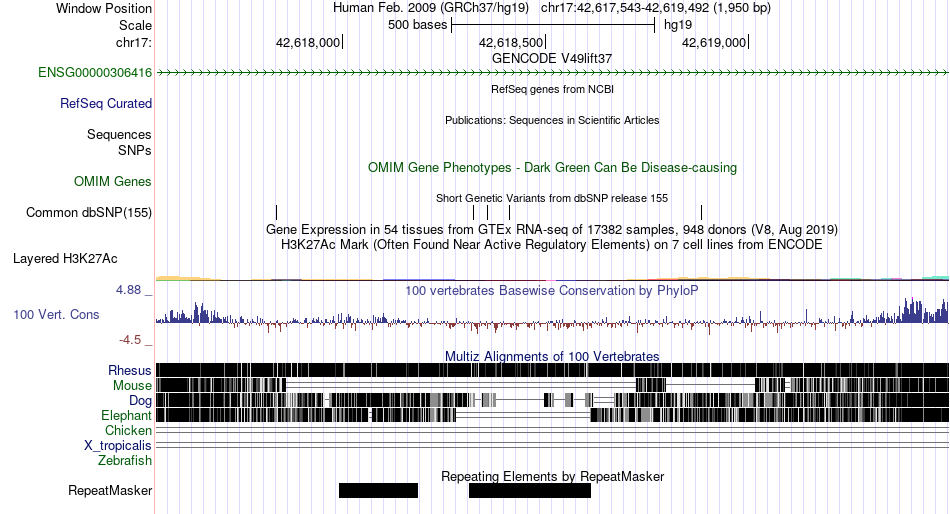950x514 pixels.
Task: Click the SNPs track label
Action: click(x=135, y=150)
